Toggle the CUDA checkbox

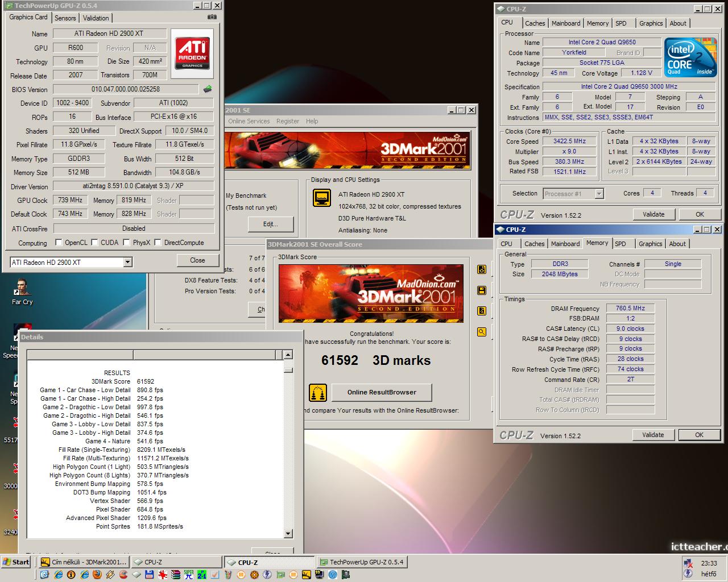click(94, 243)
